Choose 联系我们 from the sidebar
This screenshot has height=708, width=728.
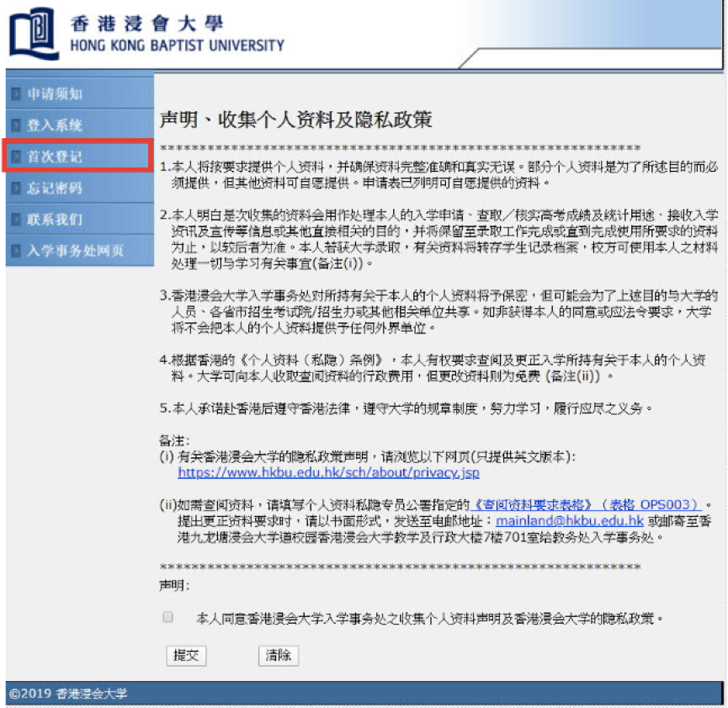(55, 220)
